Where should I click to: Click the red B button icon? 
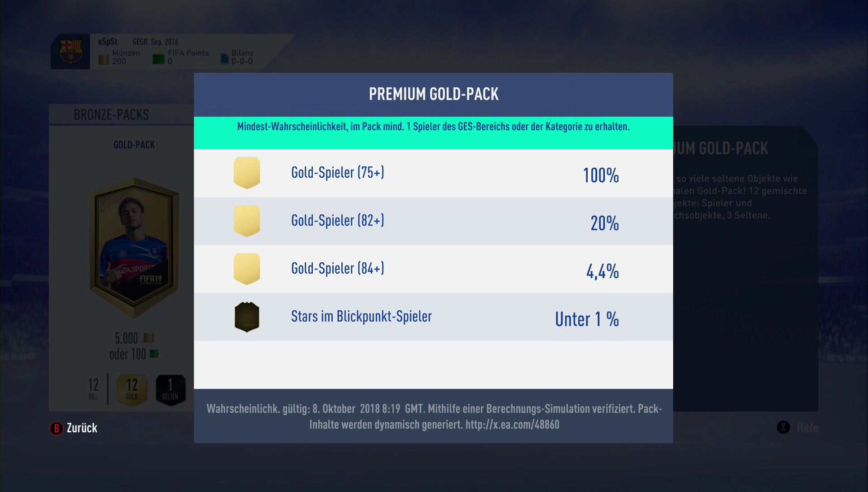(56, 428)
